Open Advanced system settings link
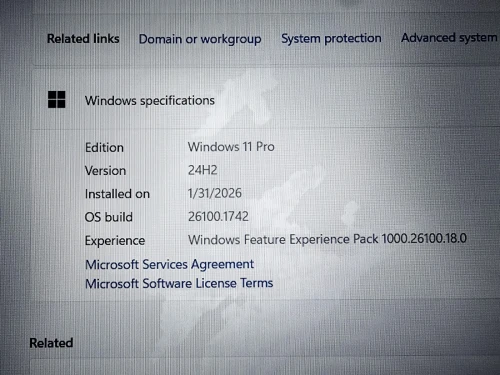500x375 pixels. click(450, 37)
